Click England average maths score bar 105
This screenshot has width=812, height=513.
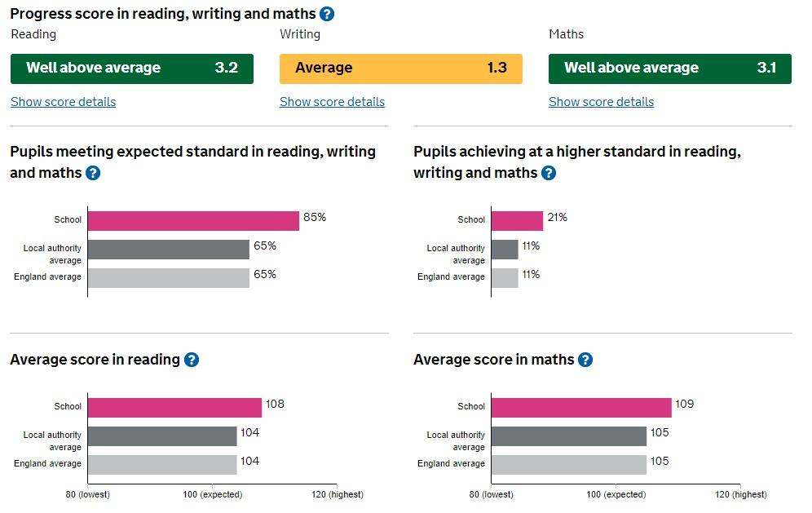568,464
